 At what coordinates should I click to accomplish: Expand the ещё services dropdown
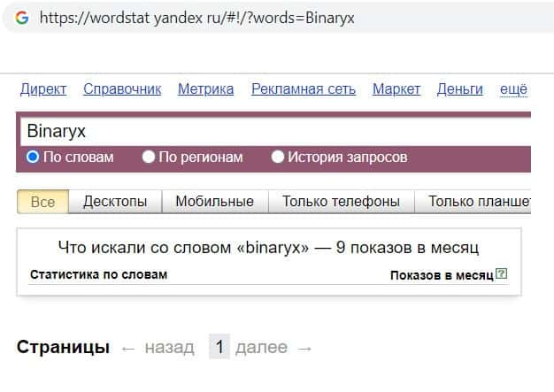[x=513, y=89]
